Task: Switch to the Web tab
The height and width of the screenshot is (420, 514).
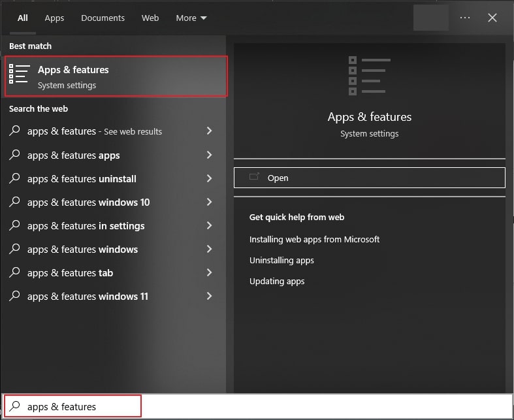Action: [150, 18]
